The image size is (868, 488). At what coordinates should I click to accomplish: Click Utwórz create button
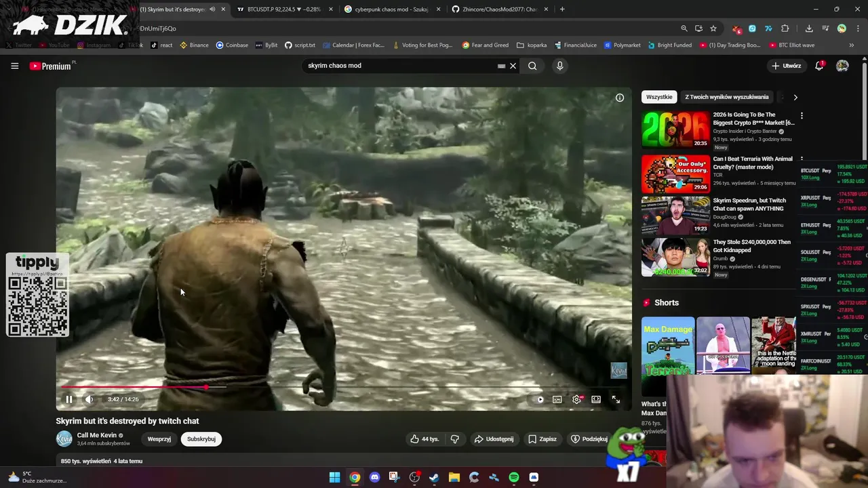(x=787, y=66)
